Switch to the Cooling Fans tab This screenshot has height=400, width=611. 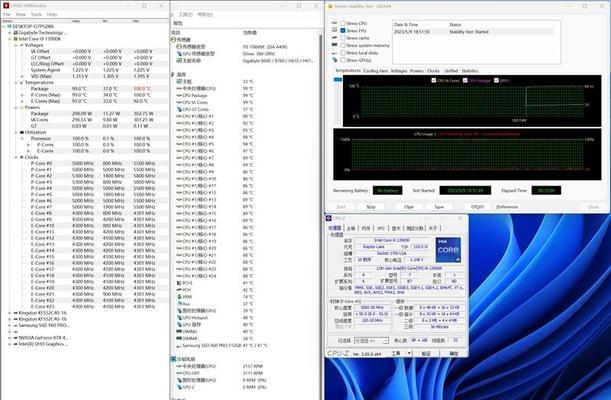click(x=376, y=71)
